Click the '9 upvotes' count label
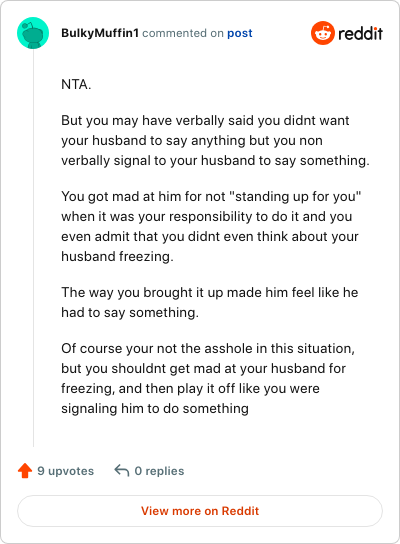Image resolution: width=400 pixels, height=544 pixels. [66, 471]
